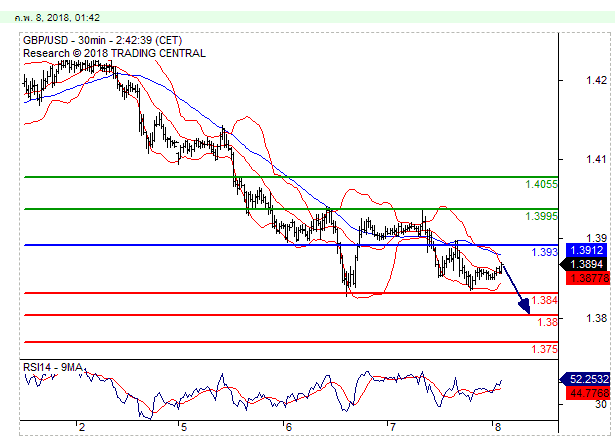Click the date axis label 7
The image size is (615, 444).
pos(393,427)
